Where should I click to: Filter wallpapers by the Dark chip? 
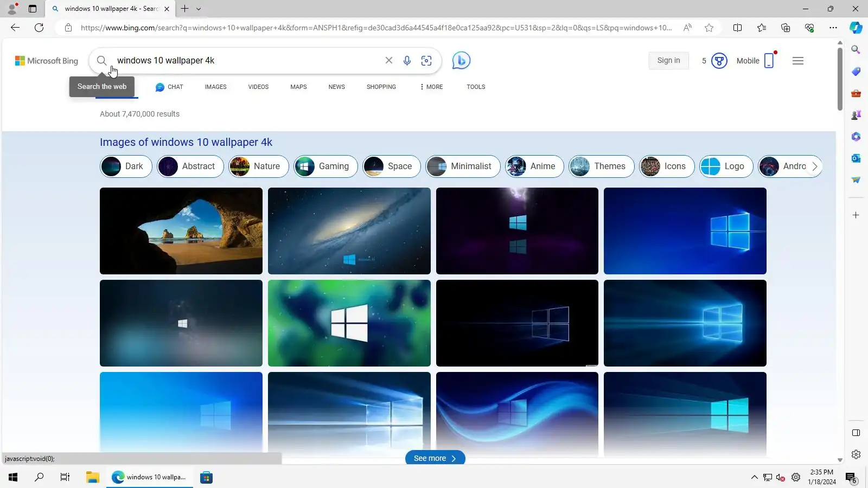(x=126, y=166)
